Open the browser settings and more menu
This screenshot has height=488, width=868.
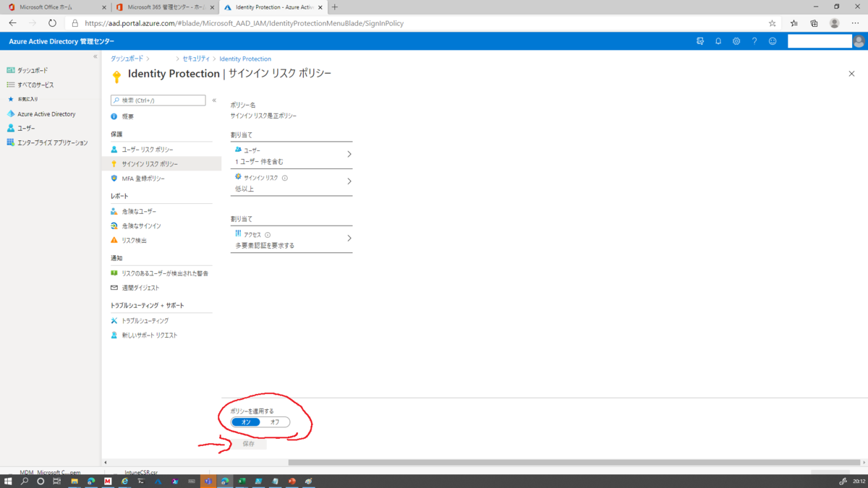click(855, 23)
